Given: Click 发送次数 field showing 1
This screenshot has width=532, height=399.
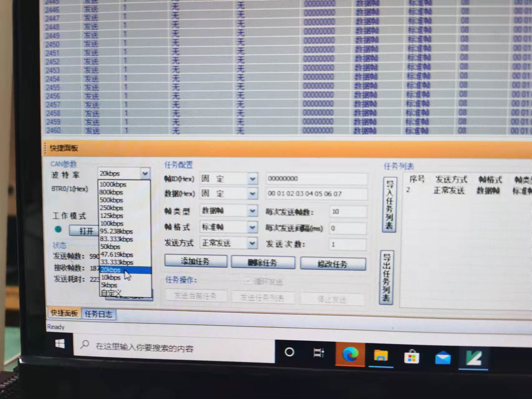Looking at the screenshot, I should tap(347, 245).
